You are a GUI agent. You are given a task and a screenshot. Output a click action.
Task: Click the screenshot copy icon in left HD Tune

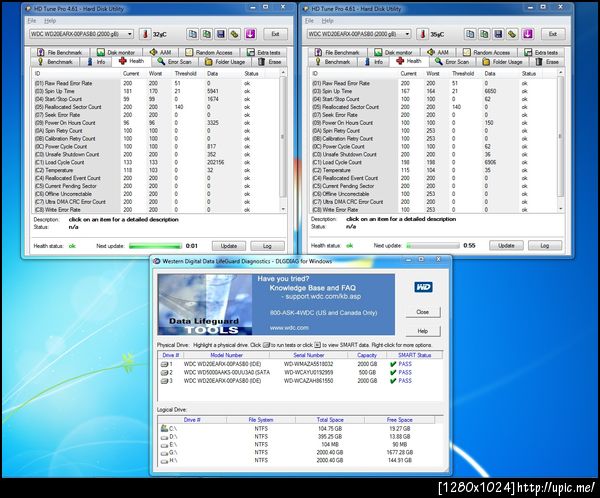207,34
